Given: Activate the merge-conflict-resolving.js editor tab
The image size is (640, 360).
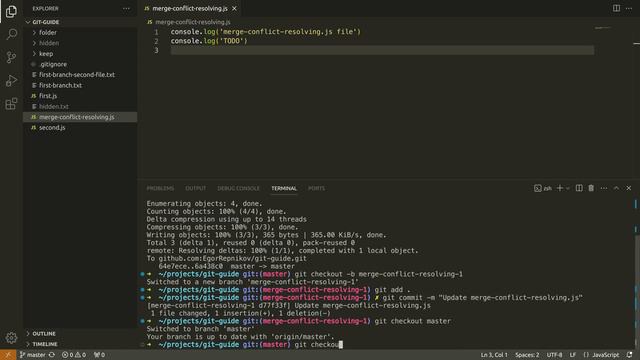Looking at the screenshot, I should click(x=189, y=9).
